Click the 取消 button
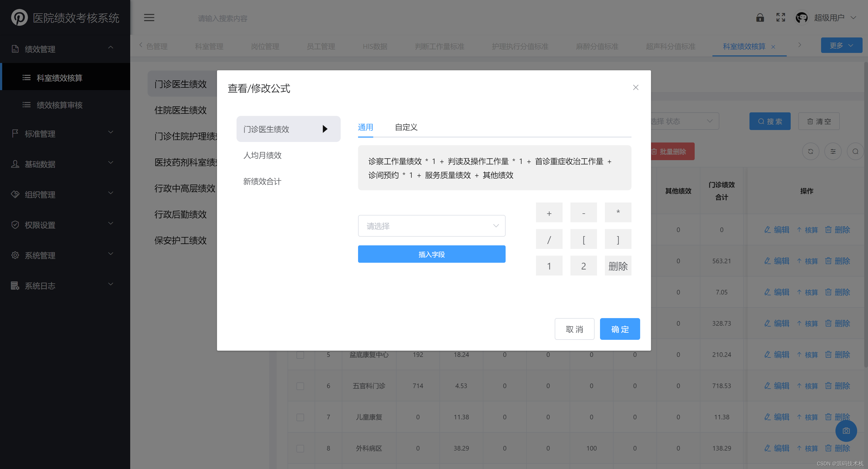The height and width of the screenshot is (469, 868). [x=574, y=329]
